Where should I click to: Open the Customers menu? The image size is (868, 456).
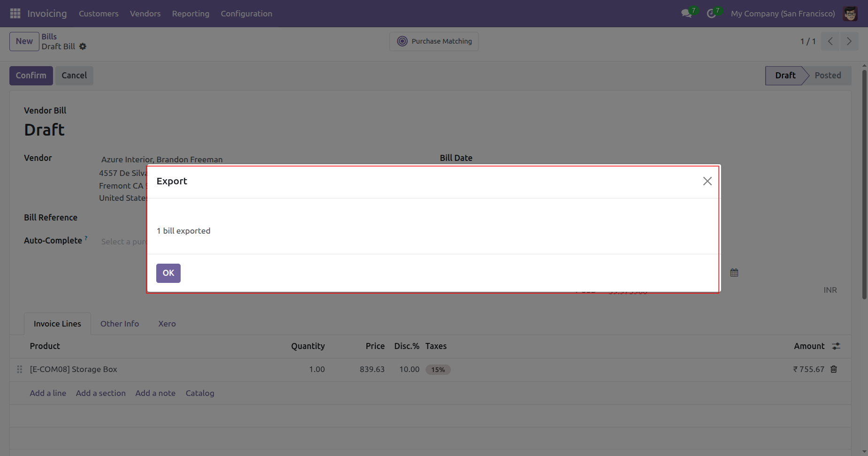[99, 14]
